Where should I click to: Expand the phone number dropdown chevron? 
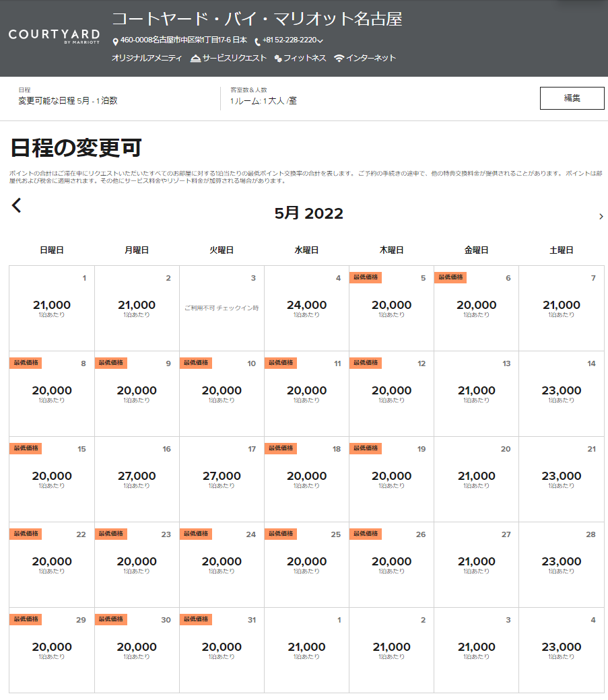click(x=320, y=41)
